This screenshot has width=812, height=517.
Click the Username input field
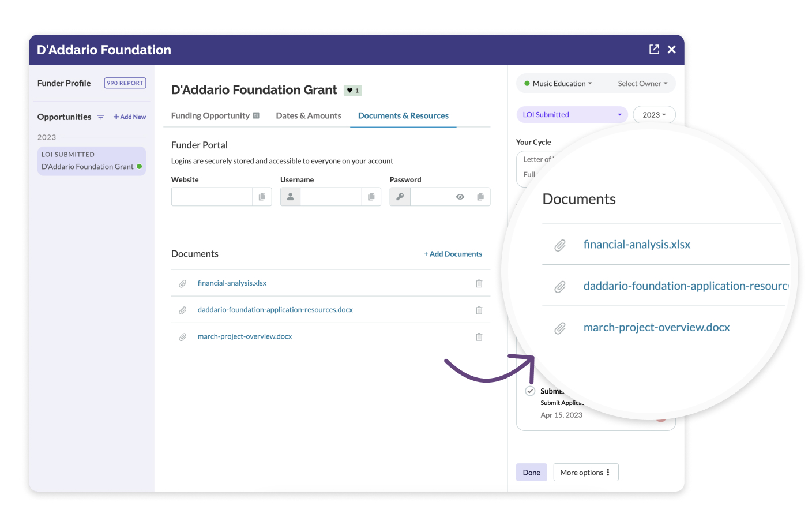(x=331, y=197)
